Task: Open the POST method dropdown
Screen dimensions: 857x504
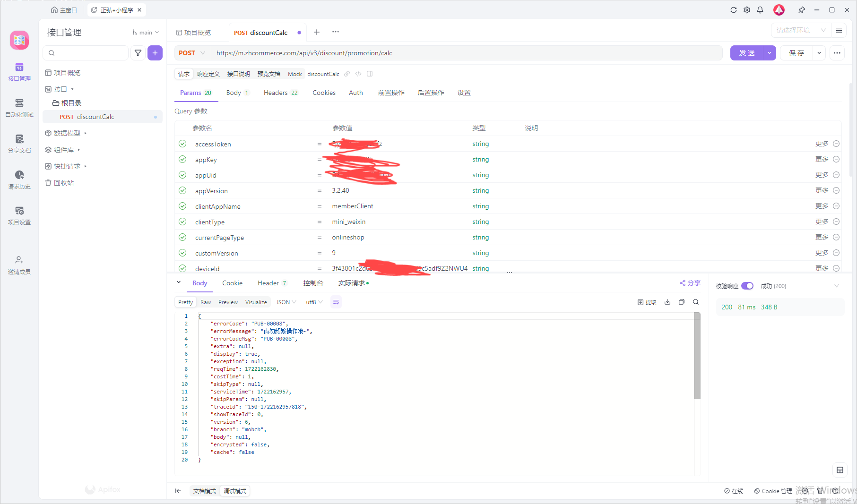Action: (x=192, y=53)
